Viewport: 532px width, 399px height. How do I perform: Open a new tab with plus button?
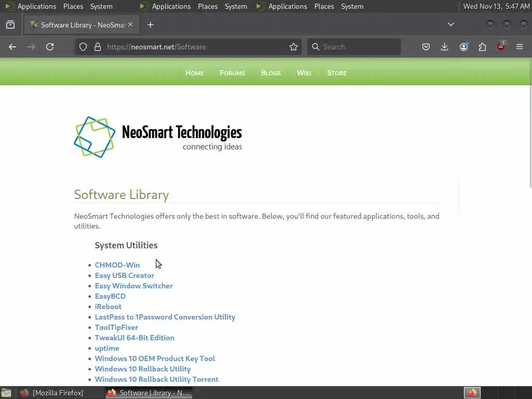point(151,25)
